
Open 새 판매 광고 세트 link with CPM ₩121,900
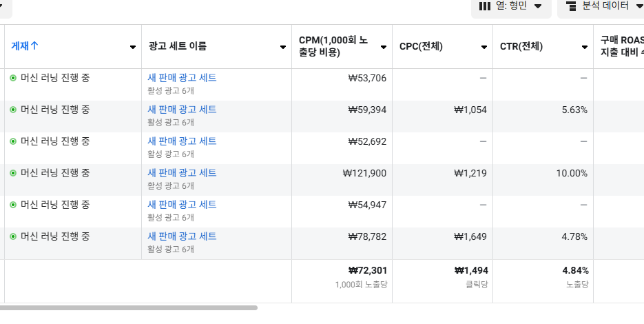[182, 173]
